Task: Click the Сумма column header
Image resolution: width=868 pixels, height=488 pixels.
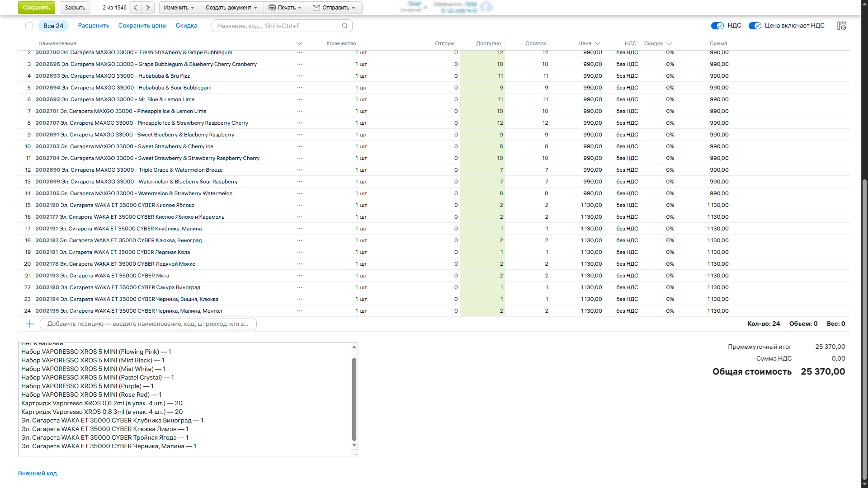Action: tap(718, 43)
